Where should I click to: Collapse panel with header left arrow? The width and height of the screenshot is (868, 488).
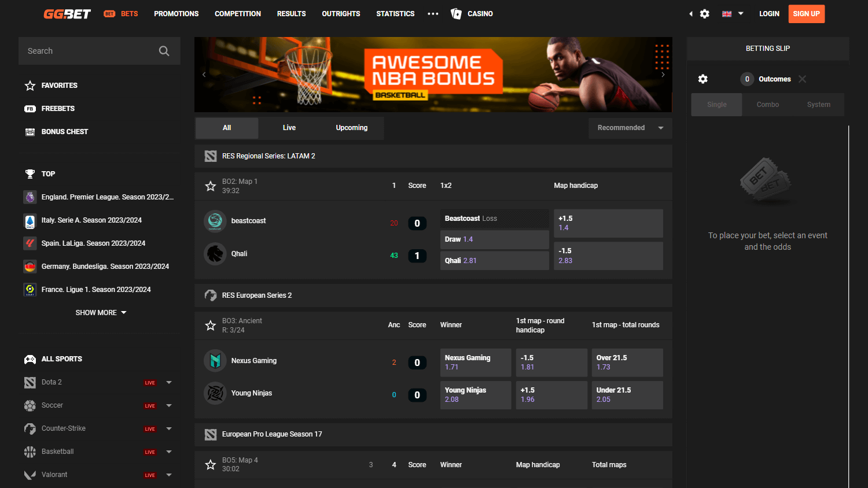[691, 14]
